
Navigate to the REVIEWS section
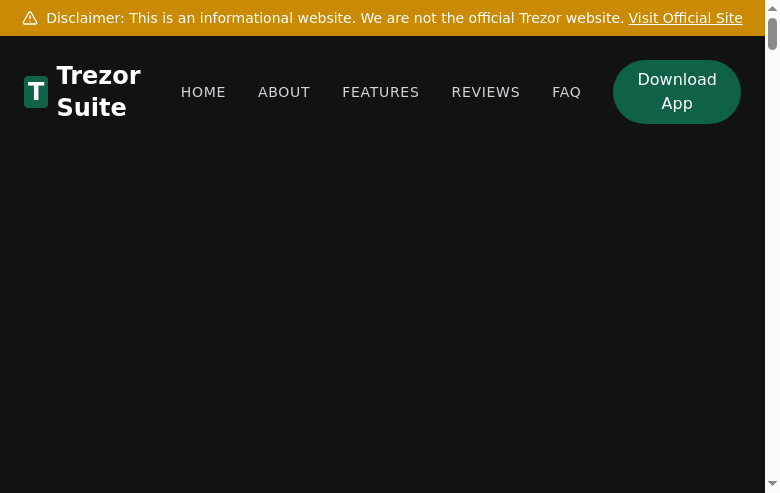coord(486,92)
